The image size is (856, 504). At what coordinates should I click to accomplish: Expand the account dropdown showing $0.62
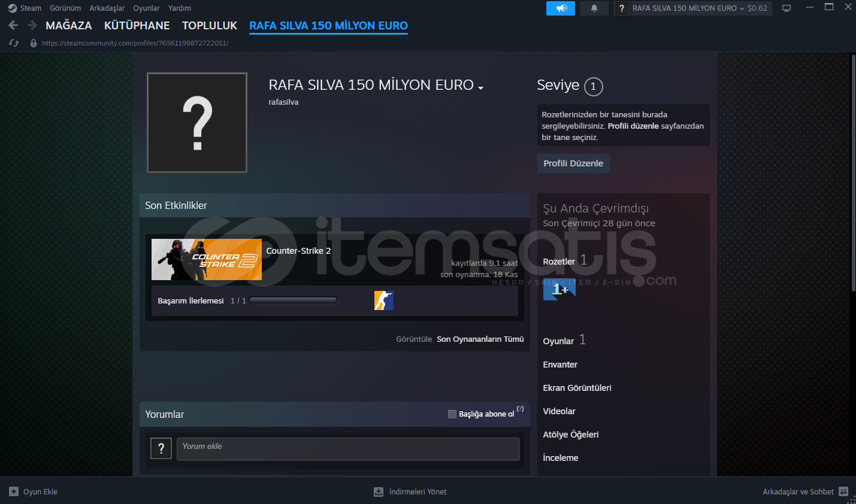pyautogui.click(x=700, y=8)
